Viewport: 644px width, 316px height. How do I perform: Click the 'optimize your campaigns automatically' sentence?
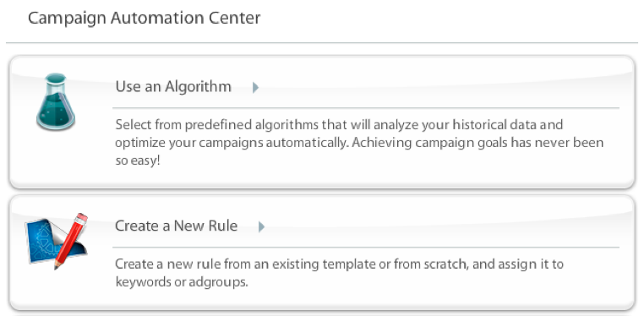point(232,143)
